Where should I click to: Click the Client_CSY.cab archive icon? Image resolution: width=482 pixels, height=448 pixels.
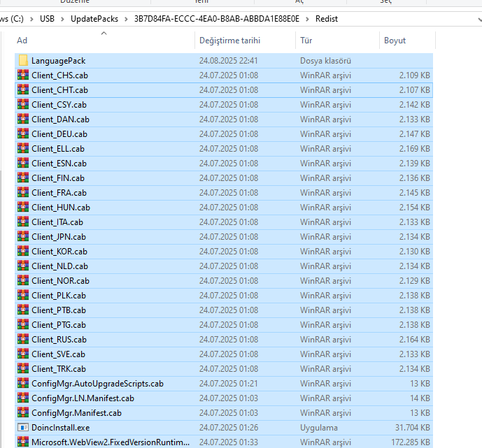pyautogui.click(x=23, y=104)
